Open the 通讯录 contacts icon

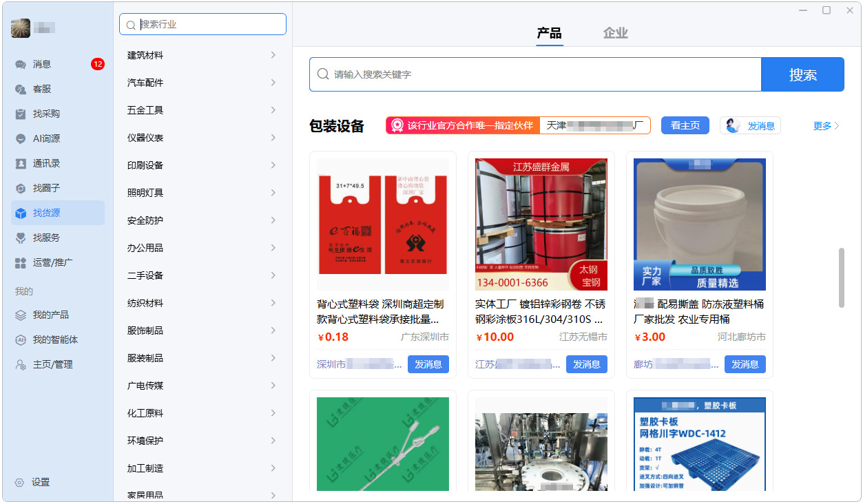pyautogui.click(x=21, y=163)
